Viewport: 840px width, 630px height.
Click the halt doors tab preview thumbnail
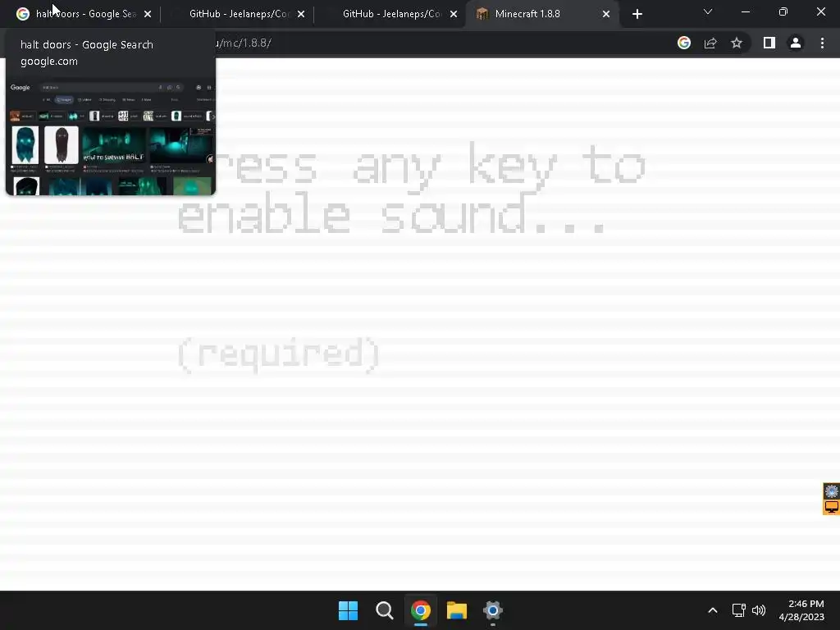point(111,136)
